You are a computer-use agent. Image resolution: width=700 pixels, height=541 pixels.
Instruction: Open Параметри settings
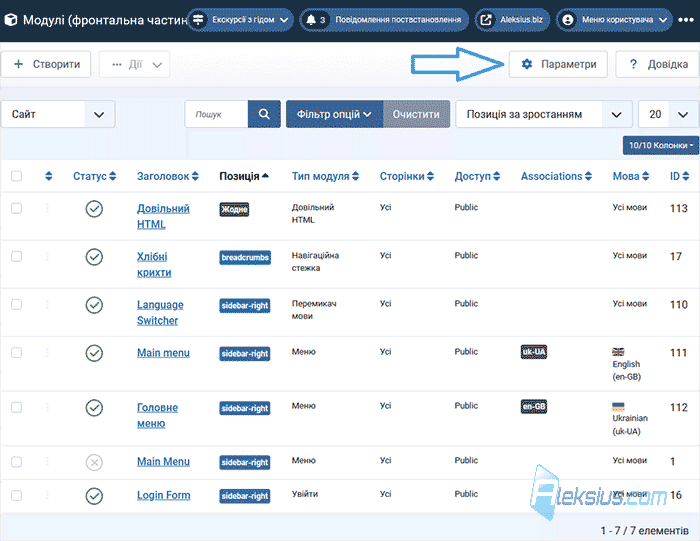[558, 64]
